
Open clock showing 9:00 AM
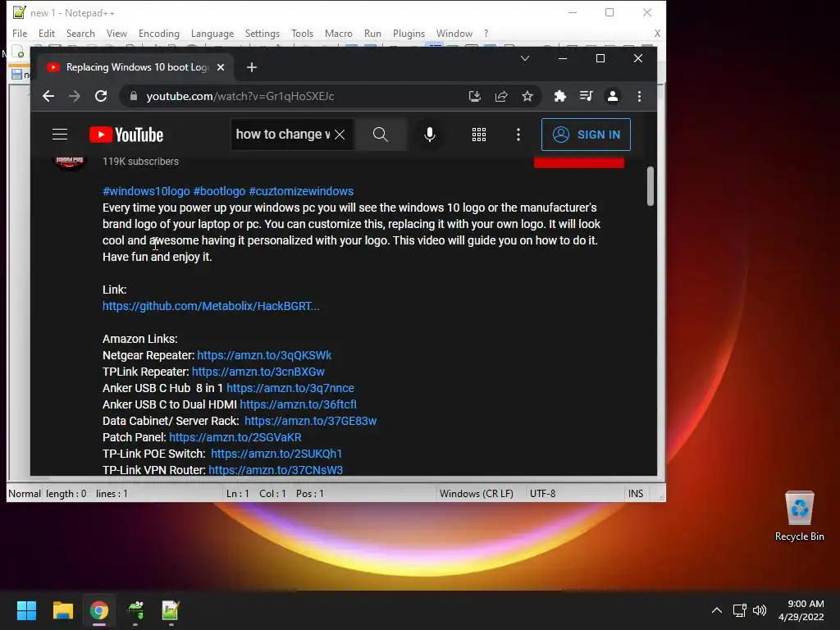pyautogui.click(x=801, y=610)
